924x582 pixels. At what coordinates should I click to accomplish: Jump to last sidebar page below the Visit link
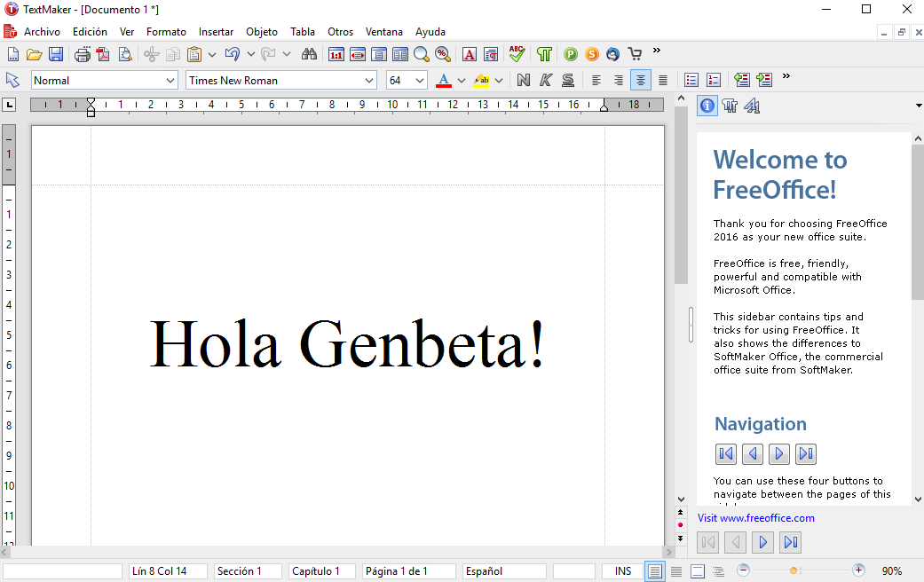click(790, 542)
